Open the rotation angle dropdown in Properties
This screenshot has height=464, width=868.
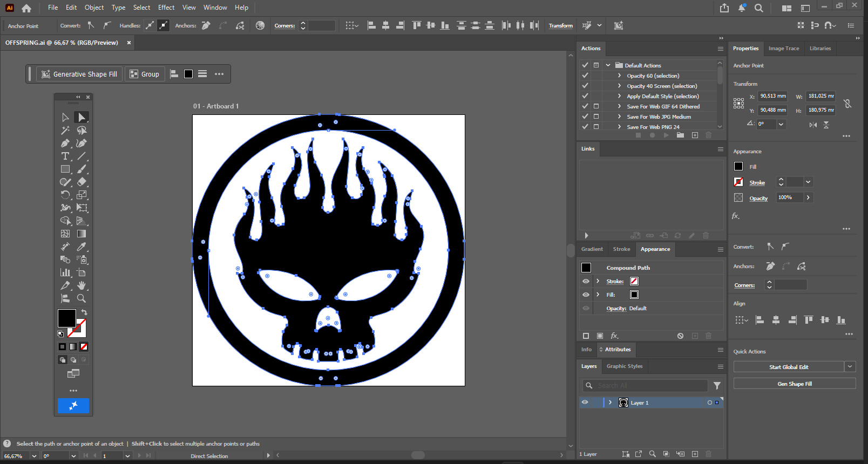pos(781,124)
